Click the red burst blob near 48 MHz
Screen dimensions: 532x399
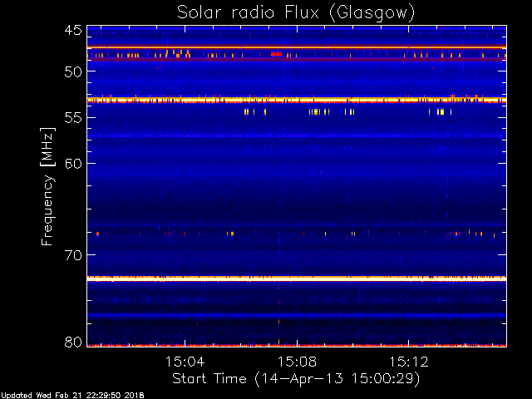[276, 54]
